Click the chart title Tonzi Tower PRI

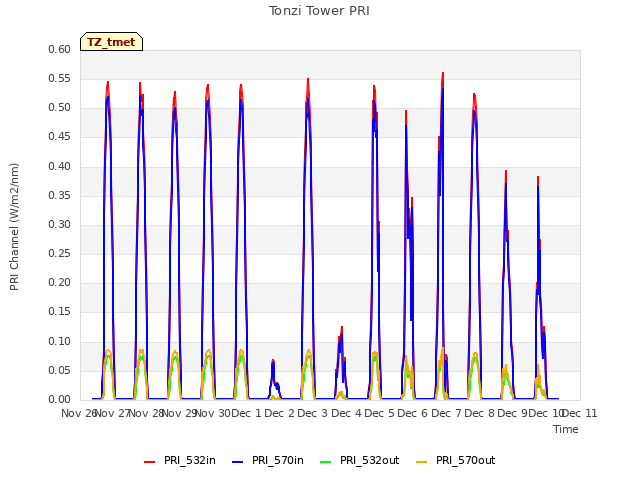(x=319, y=11)
